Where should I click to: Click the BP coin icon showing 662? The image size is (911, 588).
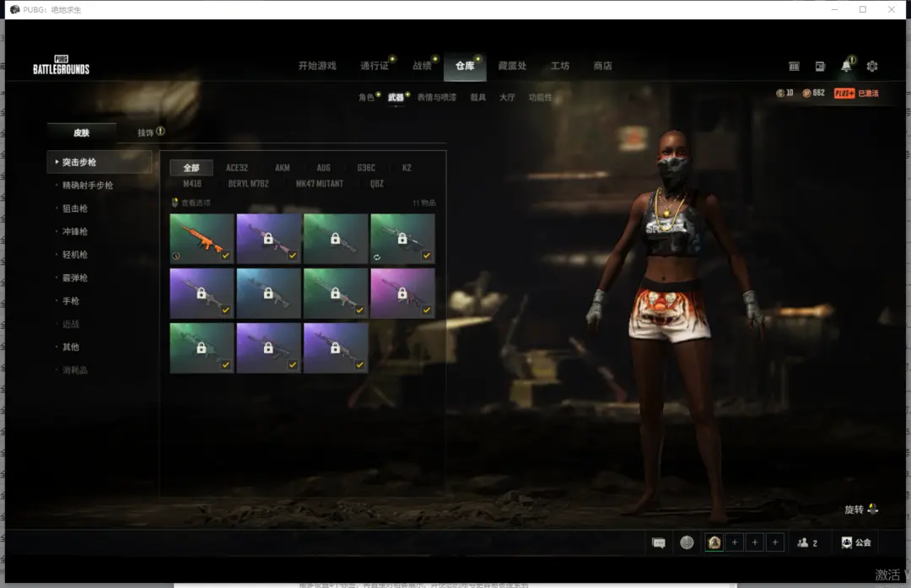[806, 93]
